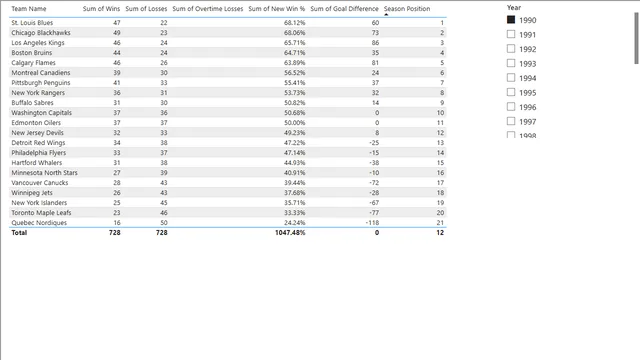Select the Calgary Flames row
The width and height of the screenshot is (640, 360).
228,62
